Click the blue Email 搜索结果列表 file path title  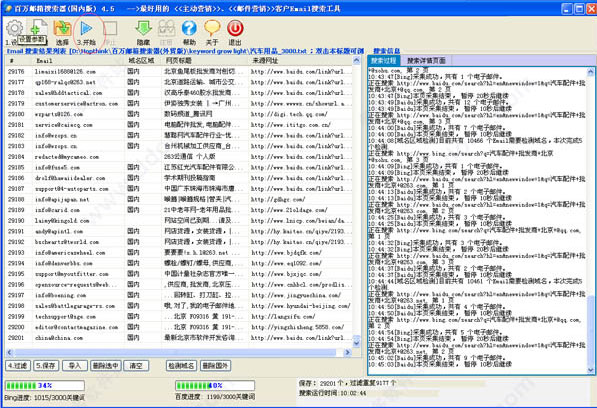(x=185, y=51)
